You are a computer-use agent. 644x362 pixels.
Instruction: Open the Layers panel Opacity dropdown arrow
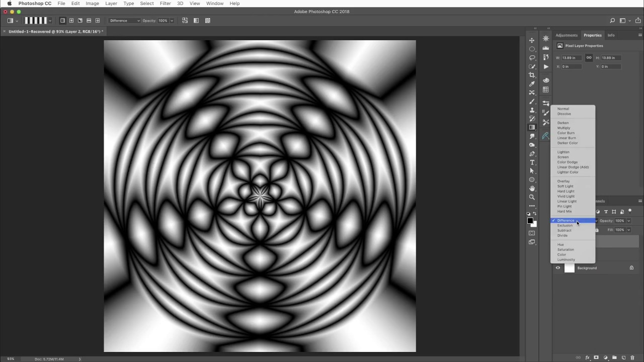628,221
